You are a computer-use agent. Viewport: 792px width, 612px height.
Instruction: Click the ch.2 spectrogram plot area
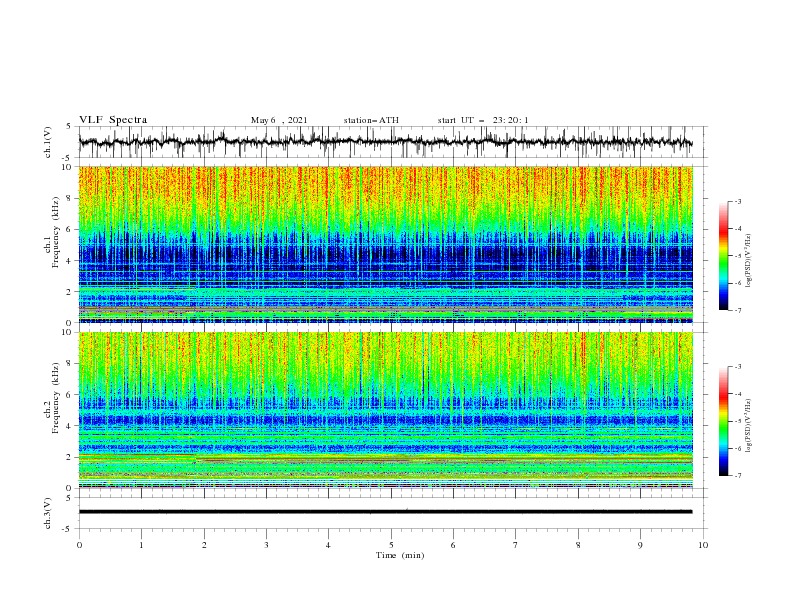tap(385, 410)
